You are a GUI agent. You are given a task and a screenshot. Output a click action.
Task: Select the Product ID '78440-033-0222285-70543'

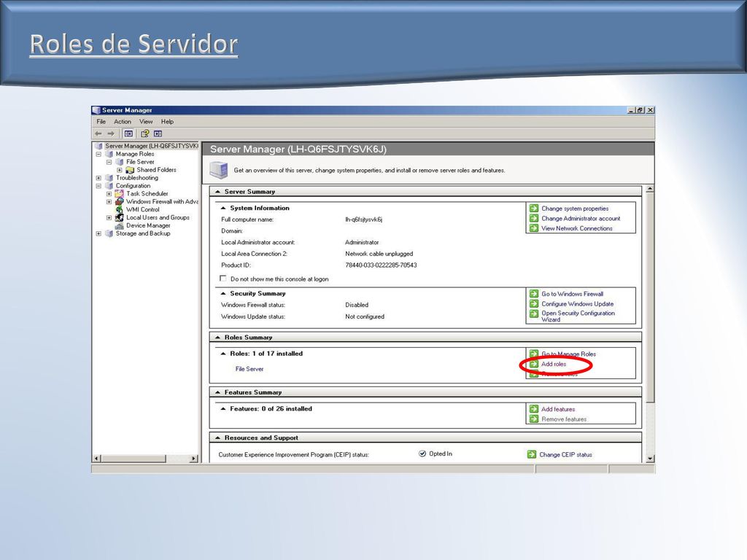click(381, 265)
